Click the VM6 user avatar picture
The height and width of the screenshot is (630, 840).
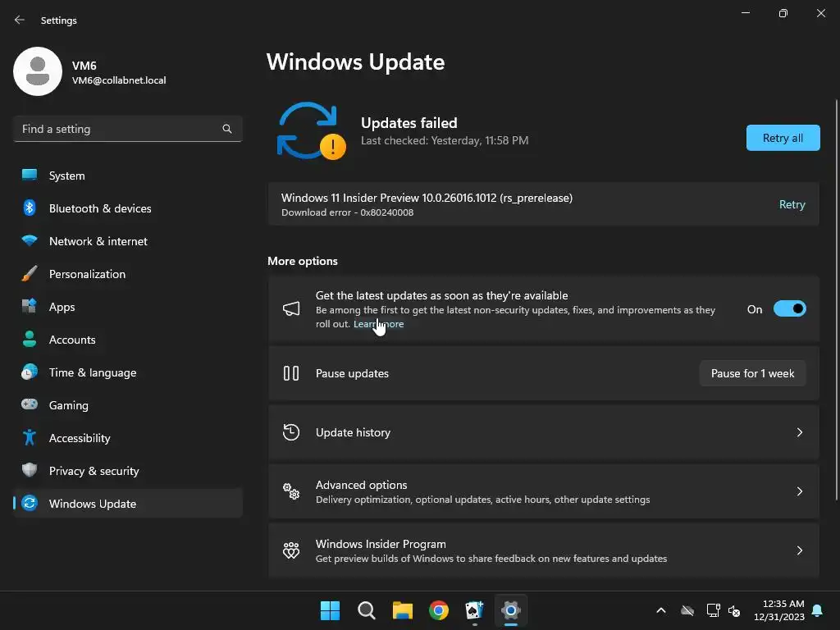point(38,71)
